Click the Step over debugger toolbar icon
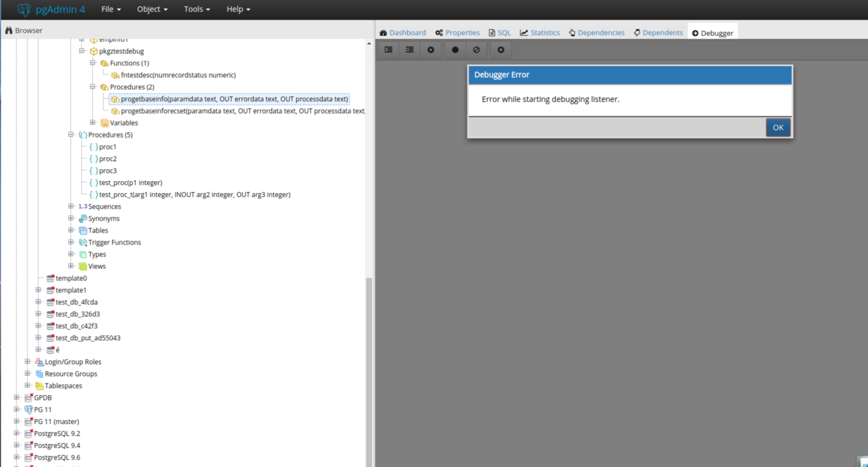Screen dimensions: 868x467 click(409, 50)
